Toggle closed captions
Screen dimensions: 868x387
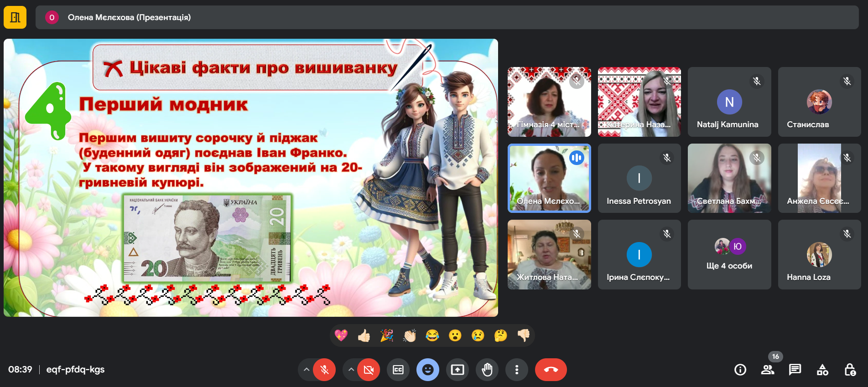coord(398,370)
